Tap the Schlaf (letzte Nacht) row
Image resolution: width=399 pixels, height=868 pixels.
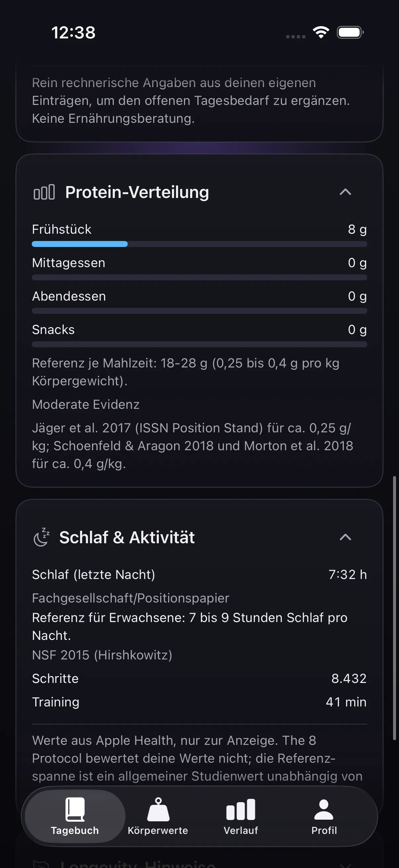pos(199,574)
